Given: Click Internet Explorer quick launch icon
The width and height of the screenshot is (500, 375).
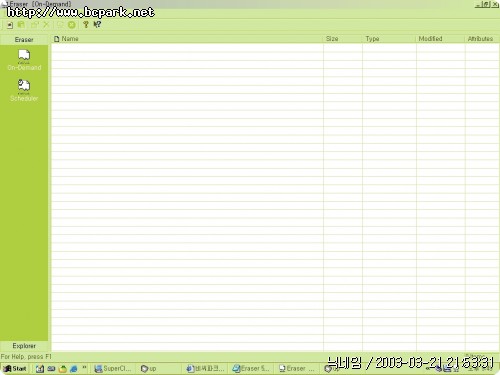Looking at the screenshot, I should pyautogui.click(x=74, y=369).
